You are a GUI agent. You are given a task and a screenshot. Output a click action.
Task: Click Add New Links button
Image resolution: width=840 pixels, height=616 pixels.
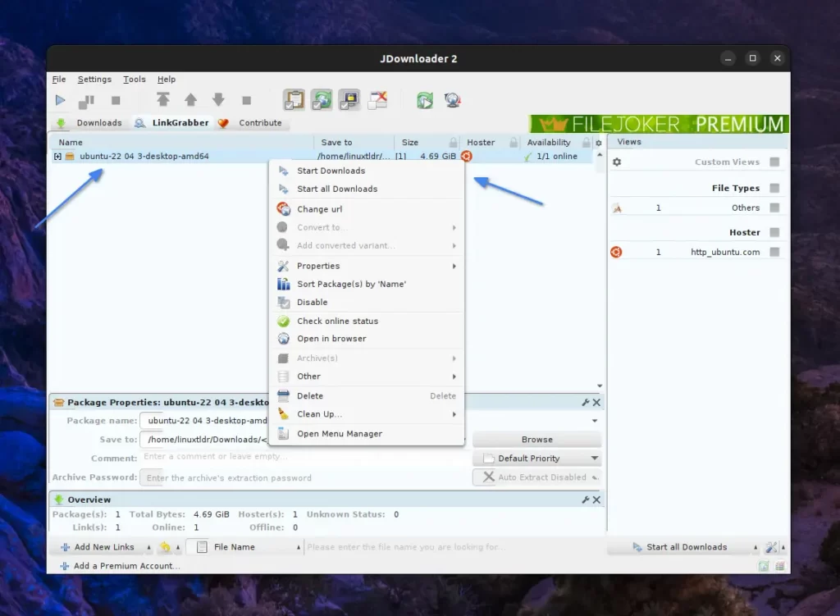[98, 547]
